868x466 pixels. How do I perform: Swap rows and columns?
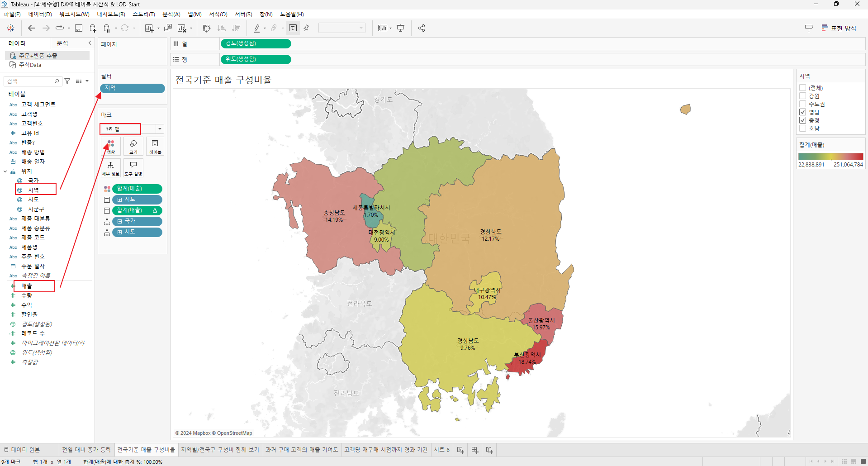207,28
